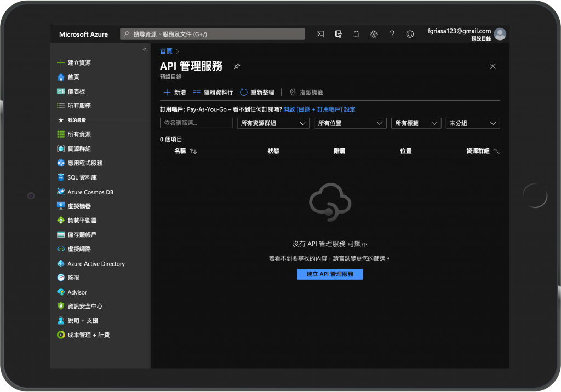Viewport: 561px width, 392px height.
Task: Open 資源群組 icon in the sidebar
Action: click(61, 148)
